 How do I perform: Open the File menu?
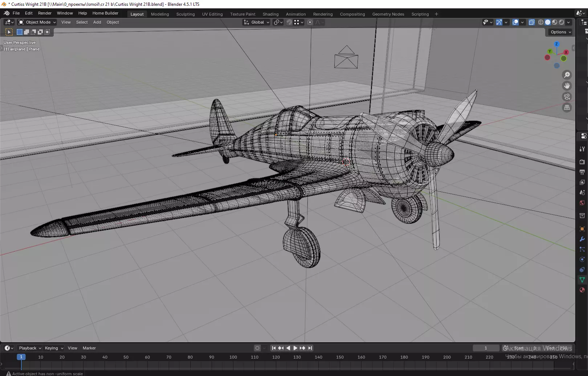pyautogui.click(x=16, y=13)
